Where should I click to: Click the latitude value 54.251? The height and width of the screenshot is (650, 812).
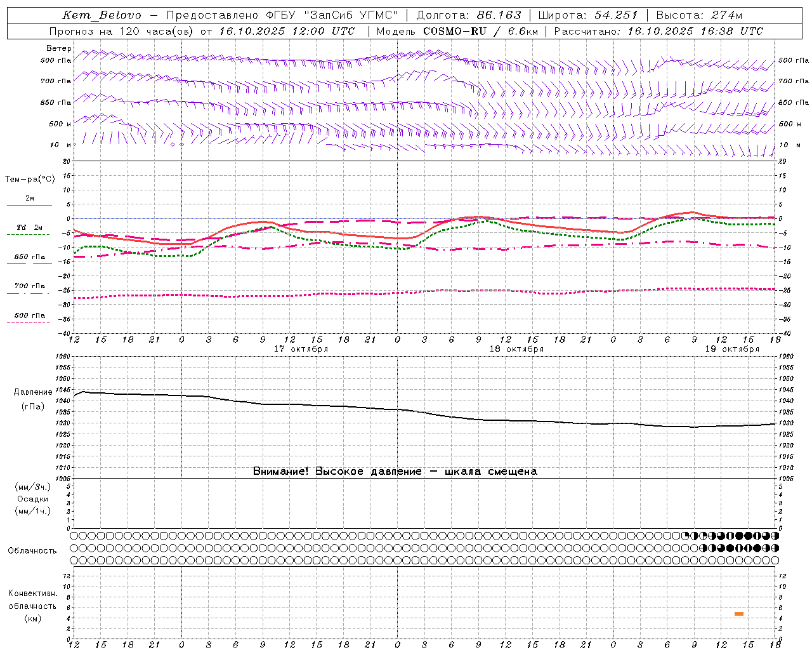[x=616, y=15]
